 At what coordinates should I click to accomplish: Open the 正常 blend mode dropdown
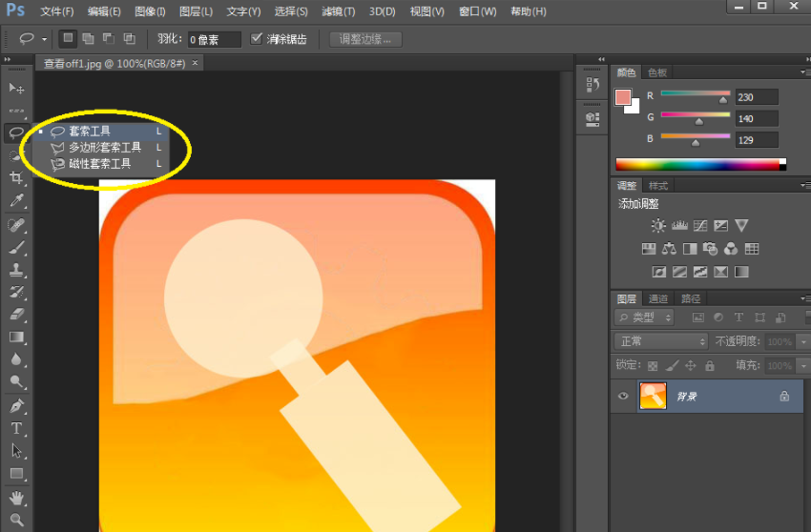661,341
